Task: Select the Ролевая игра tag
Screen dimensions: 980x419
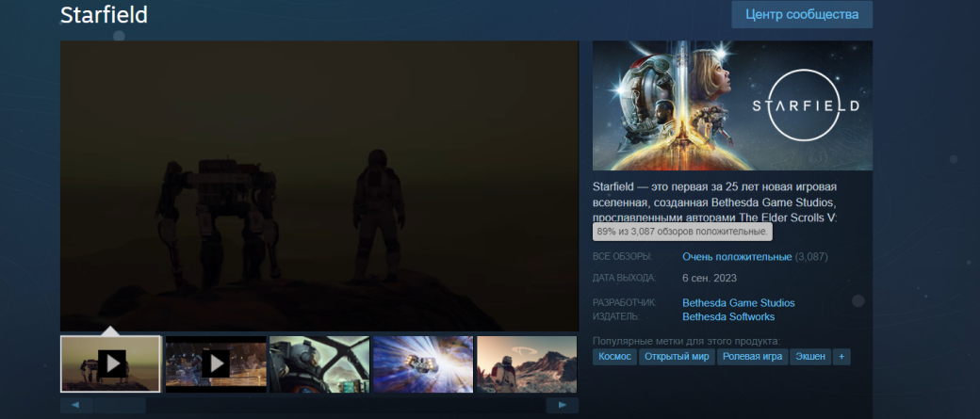Action: [x=752, y=357]
